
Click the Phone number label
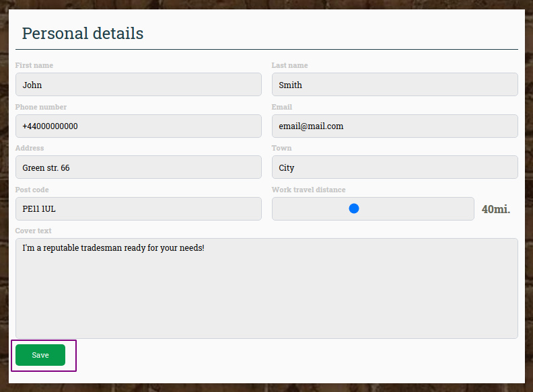[x=41, y=107]
